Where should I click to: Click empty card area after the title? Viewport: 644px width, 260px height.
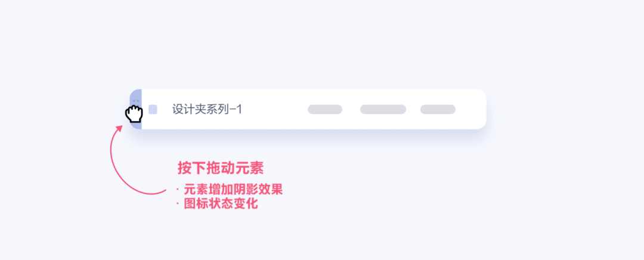tap(275, 109)
